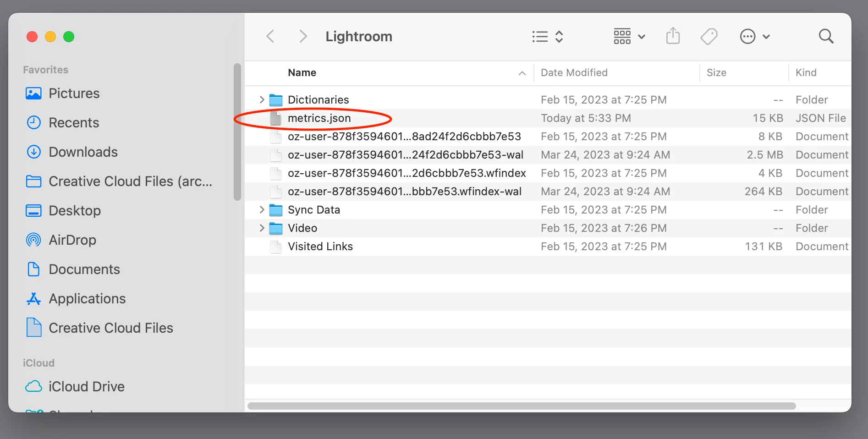This screenshot has height=439, width=868.
Task: Select the Video folder name
Action: coord(302,228)
